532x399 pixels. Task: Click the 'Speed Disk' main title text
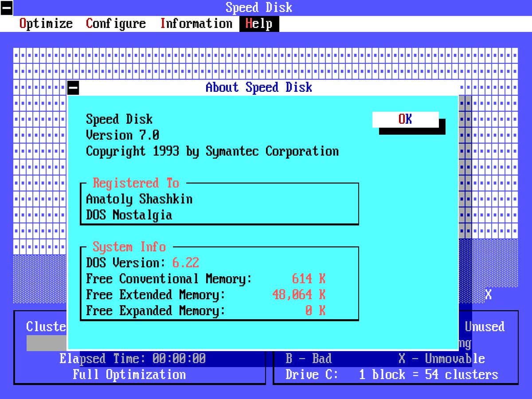[259, 8]
